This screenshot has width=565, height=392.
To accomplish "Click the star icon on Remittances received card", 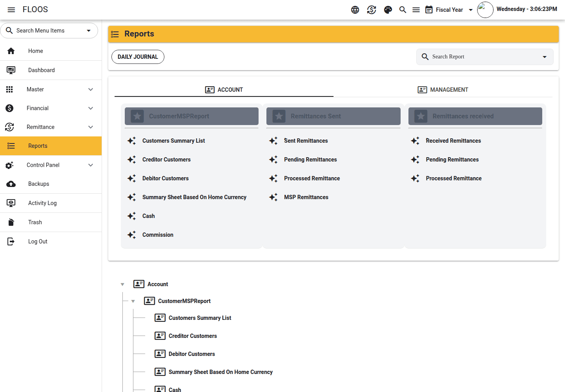I will [x=421, y=116].
